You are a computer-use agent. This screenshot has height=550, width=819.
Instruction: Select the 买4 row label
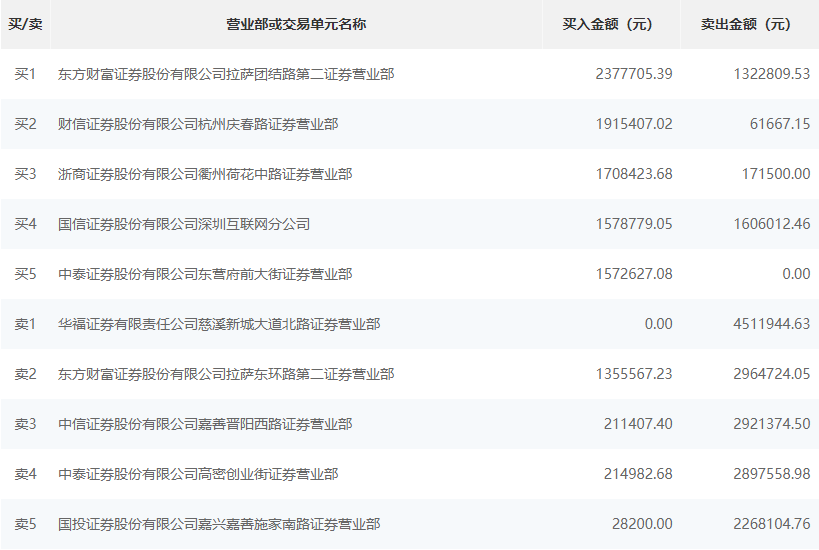point(25,224)
